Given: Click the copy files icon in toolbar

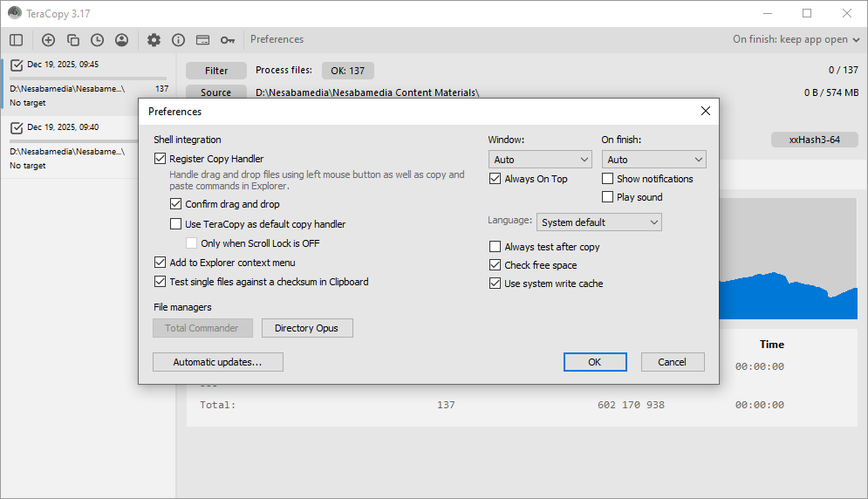Looking at the screenshot, I should pyautogui.click(x=73, y=39).
